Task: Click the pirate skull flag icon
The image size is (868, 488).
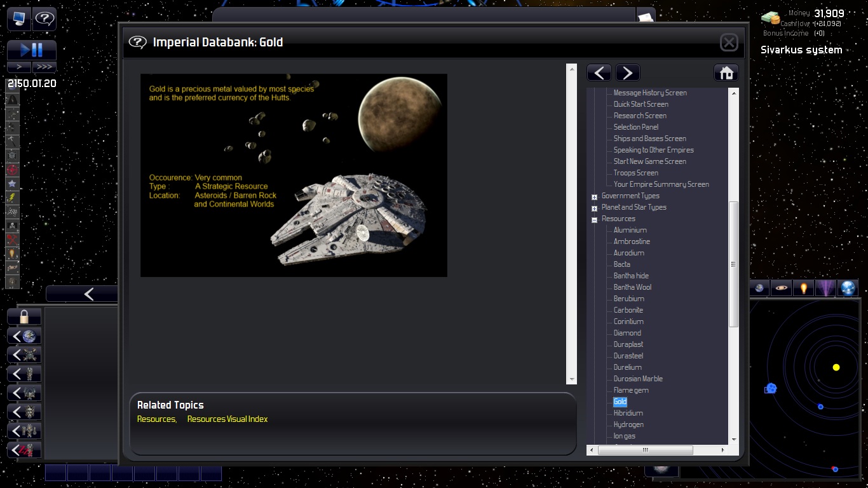Action: pyautogui.click(x=12, y=226)
